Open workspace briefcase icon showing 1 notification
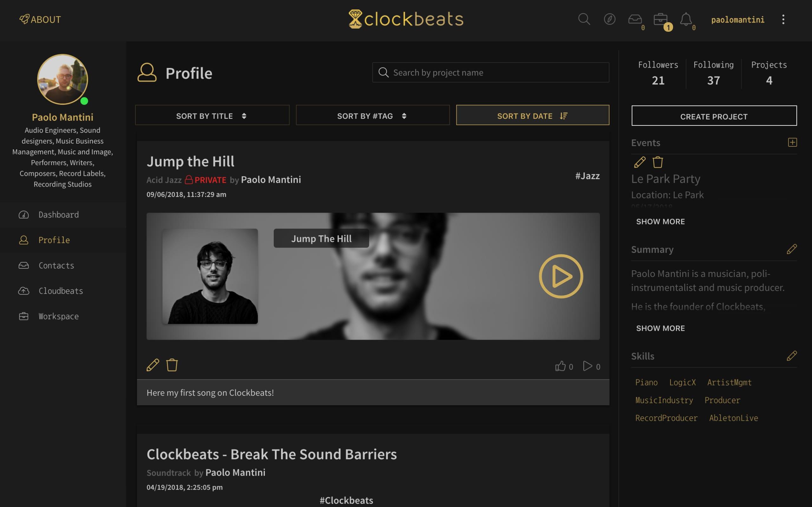The height and width of the screenshot is (507, 812). [661, 19]
